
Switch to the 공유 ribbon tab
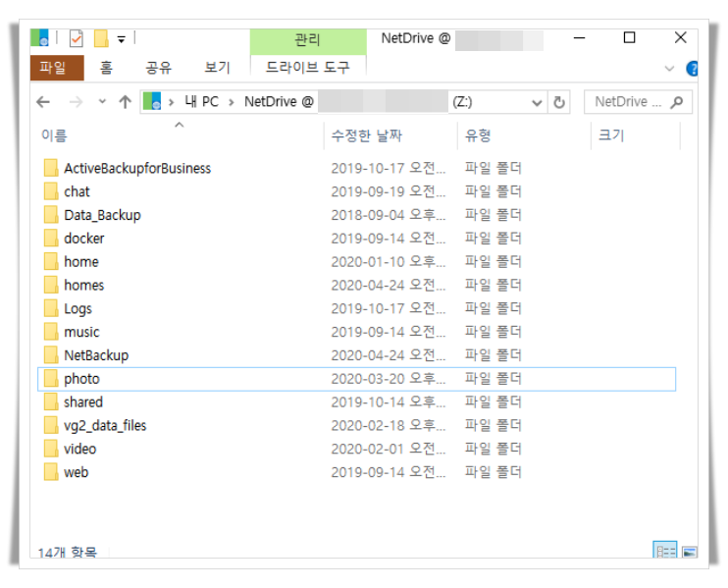coord(158,68)
